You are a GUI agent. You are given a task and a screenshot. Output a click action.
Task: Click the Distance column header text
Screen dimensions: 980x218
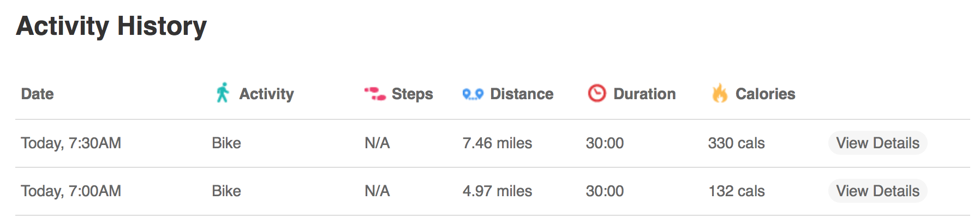pos(522,94)
